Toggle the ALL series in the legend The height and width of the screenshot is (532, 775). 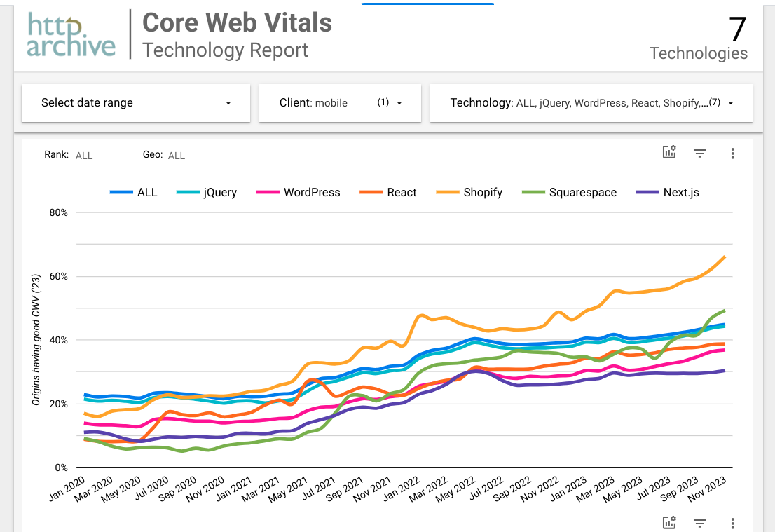click(x=134, y=192)
